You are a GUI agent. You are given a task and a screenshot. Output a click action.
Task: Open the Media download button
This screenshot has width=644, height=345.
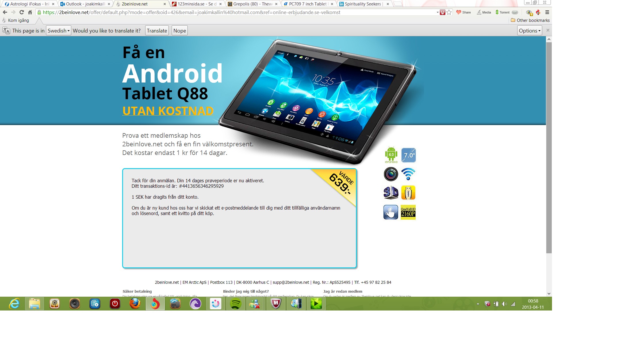point(484,12)
